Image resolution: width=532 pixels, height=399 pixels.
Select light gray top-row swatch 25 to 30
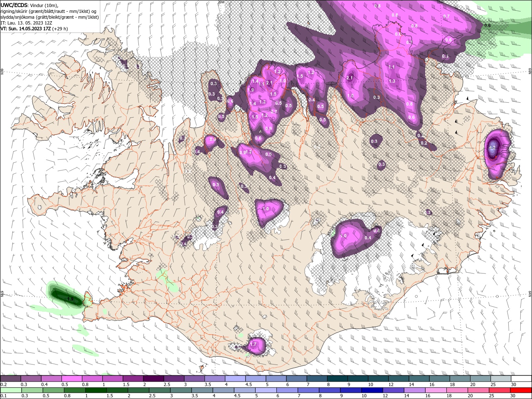(501, 379)
